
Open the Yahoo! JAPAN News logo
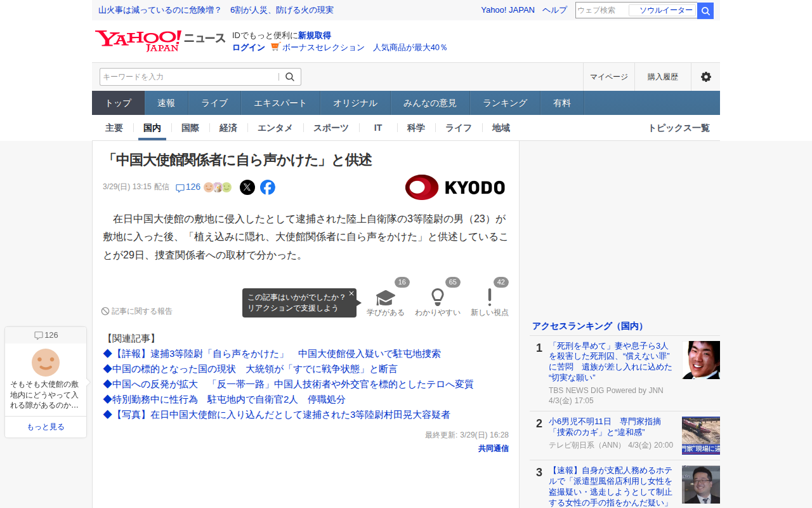pos(160,41)
